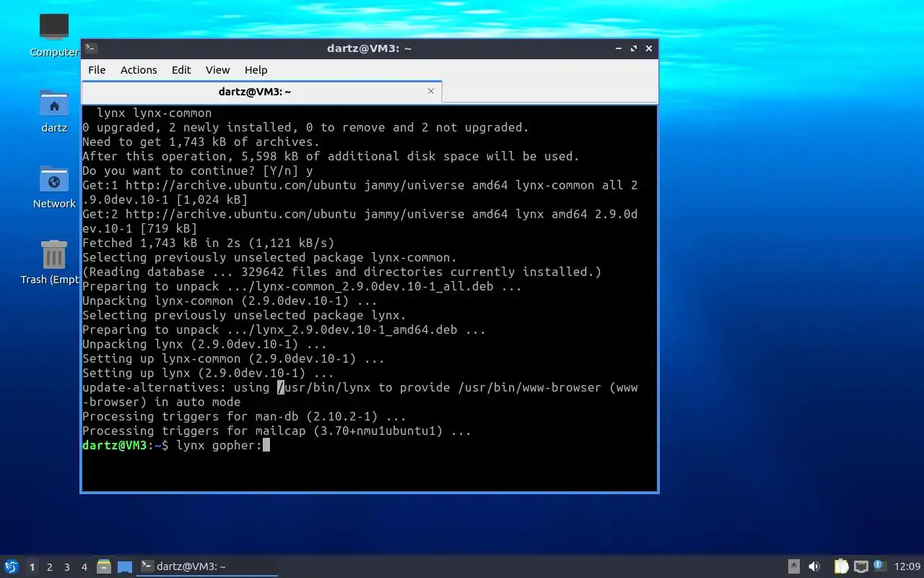924x578 pixels.
Task: Click the terminal command prompt line
Action: click(176, 445)
